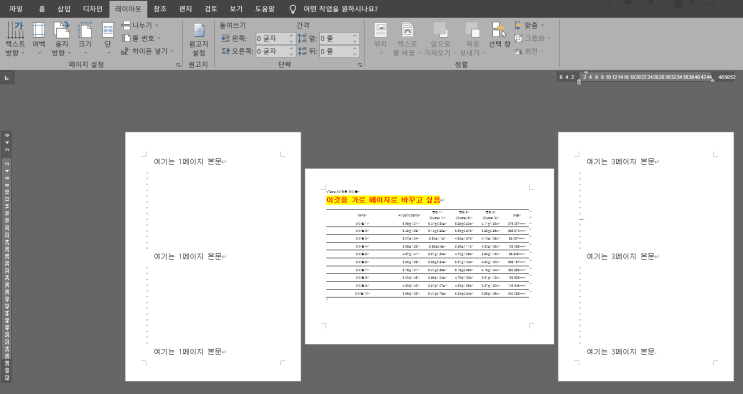Viewport: 743px width, 394px height.
Task: Click the '어떤 작업을 원하시나요?' search box
Action: pos(340,9)
